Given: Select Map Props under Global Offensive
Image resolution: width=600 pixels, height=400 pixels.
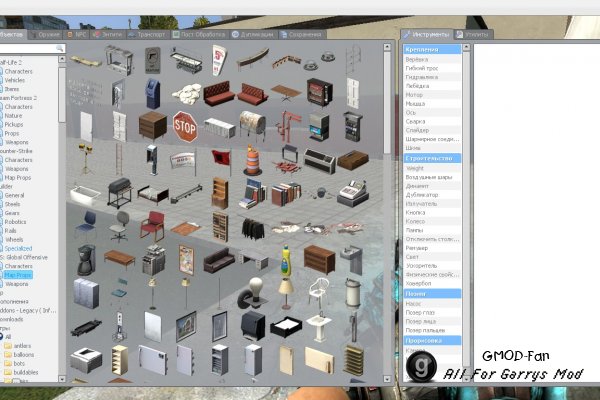Looking at the screenshot, I should (18, 275).
